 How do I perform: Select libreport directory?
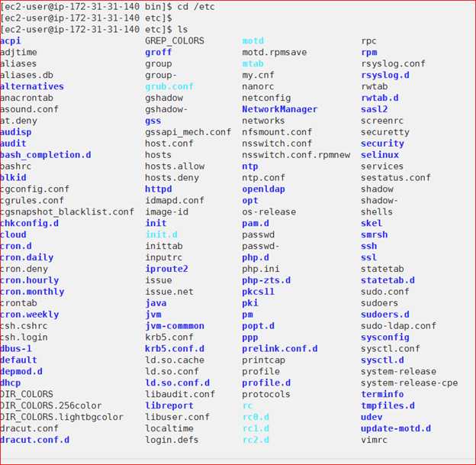tap(169, 405)
